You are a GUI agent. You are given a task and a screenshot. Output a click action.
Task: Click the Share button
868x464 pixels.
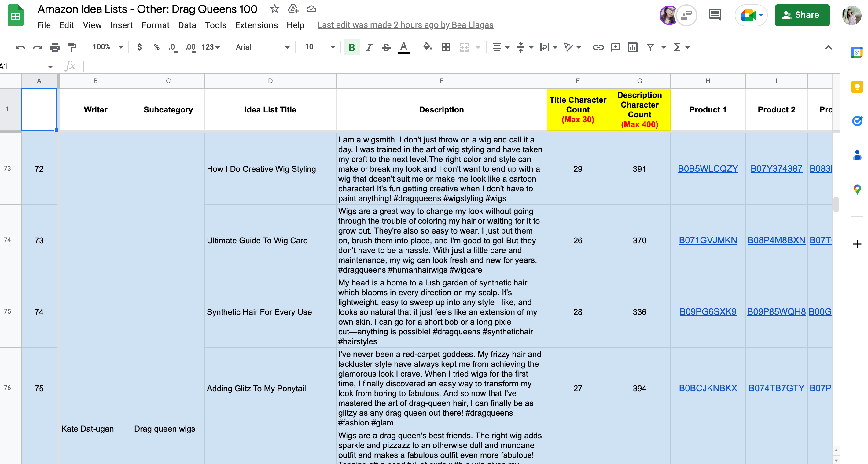pyautogui.click(x=802, y=15)
